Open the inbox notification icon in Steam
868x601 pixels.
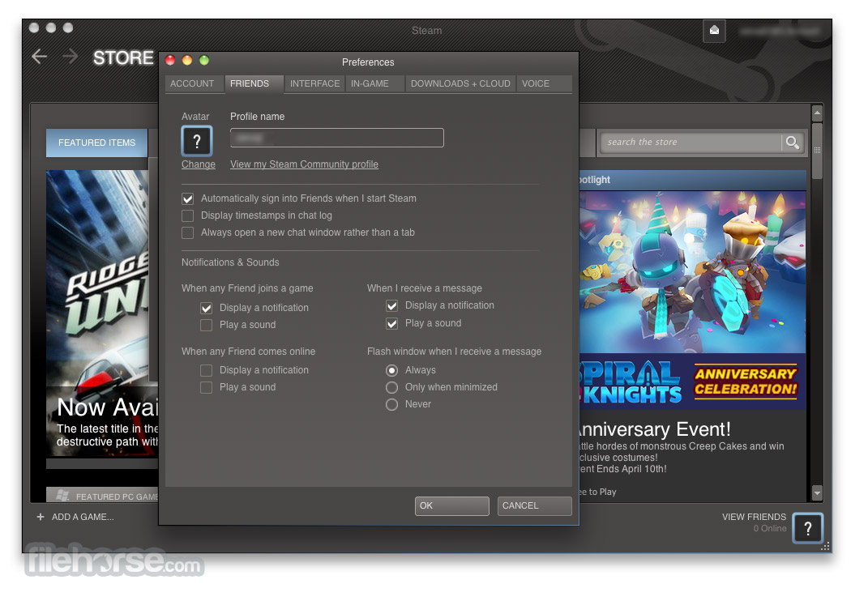pyautogui.click(x=714, y=30)
